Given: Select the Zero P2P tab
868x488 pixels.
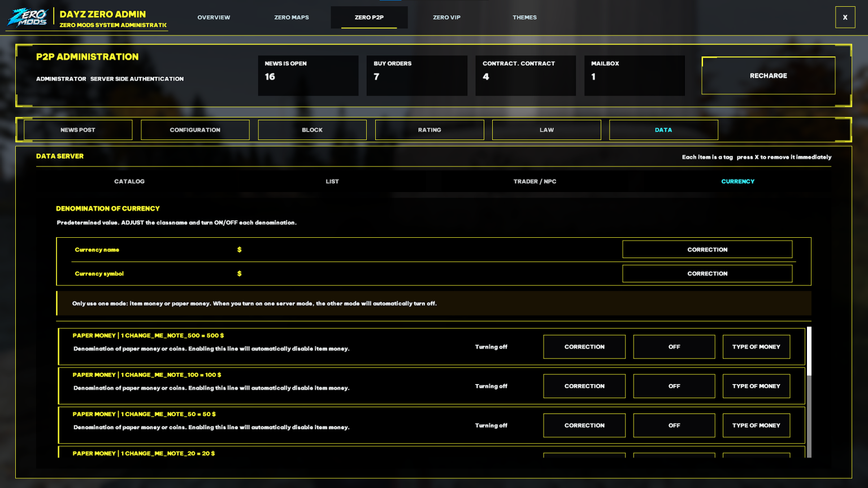Looking at the screenshot, I should [369, 18].
